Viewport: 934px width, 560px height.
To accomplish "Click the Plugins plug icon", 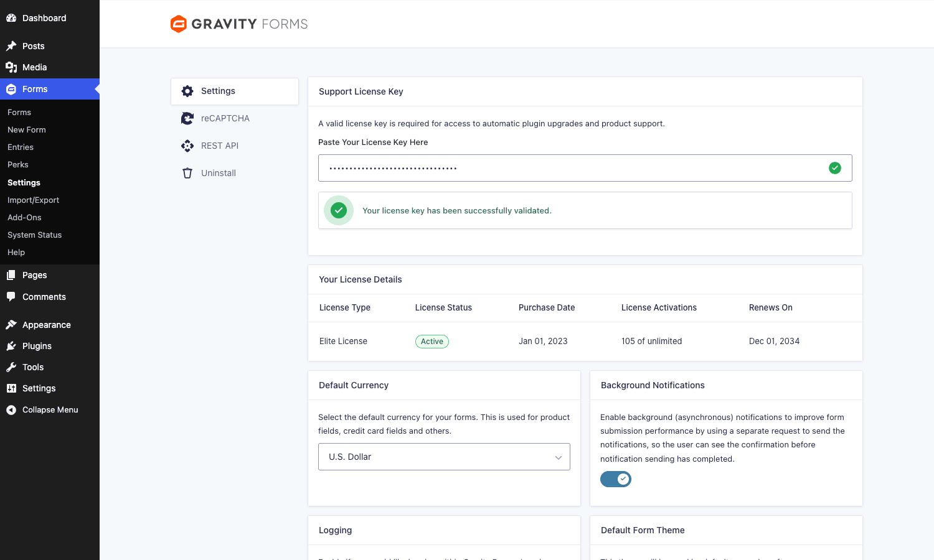I will click(11, 346).
